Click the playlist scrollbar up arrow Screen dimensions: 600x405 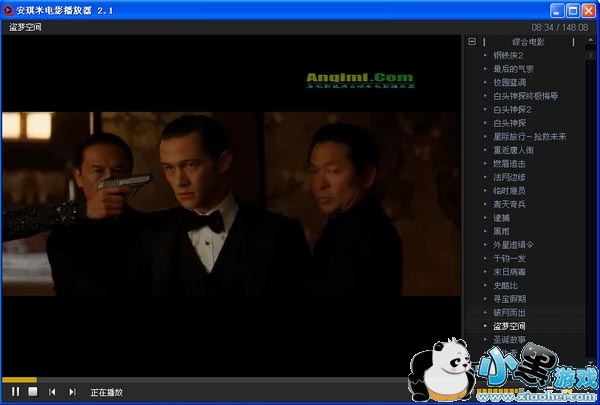pyautogui.click(x=590, y=40)
